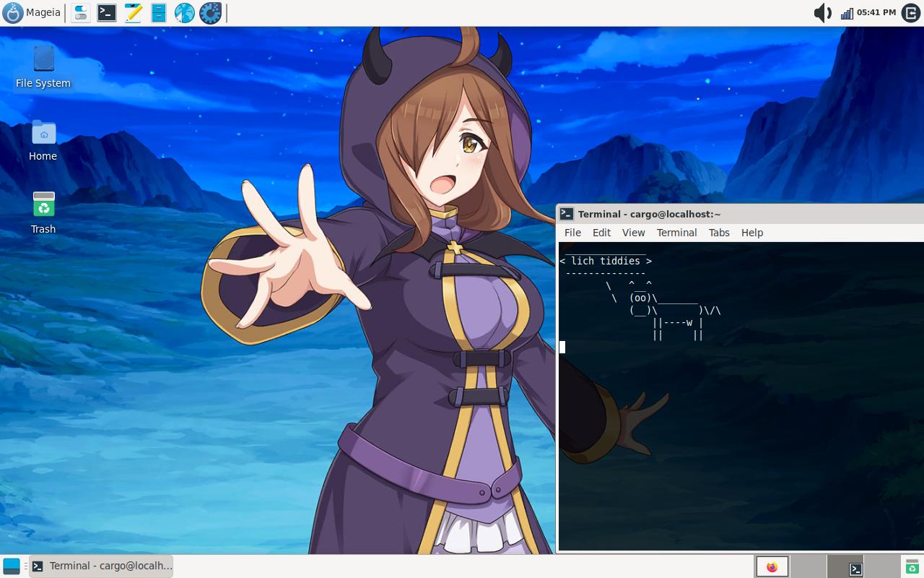Click the volume speaker icon
This screenshot has width=924, height=578.
click(x=823, y=13)
